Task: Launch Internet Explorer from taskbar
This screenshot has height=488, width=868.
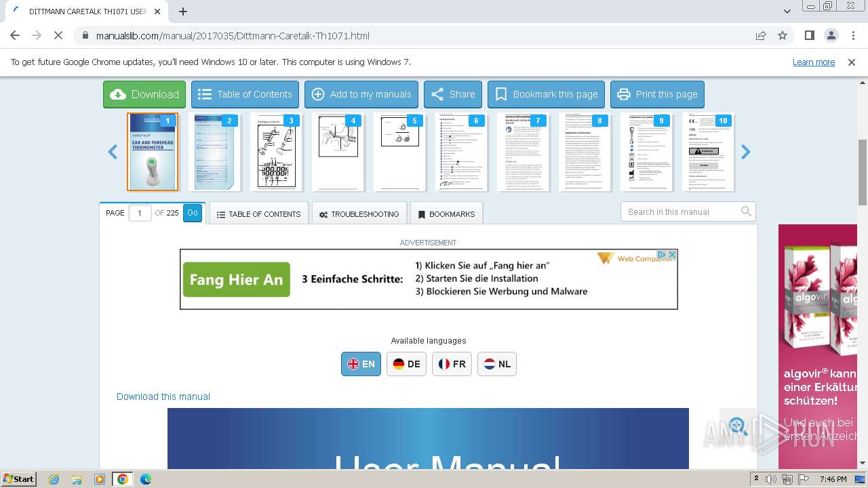Action: pyautogui.click(x=54, y=479)
